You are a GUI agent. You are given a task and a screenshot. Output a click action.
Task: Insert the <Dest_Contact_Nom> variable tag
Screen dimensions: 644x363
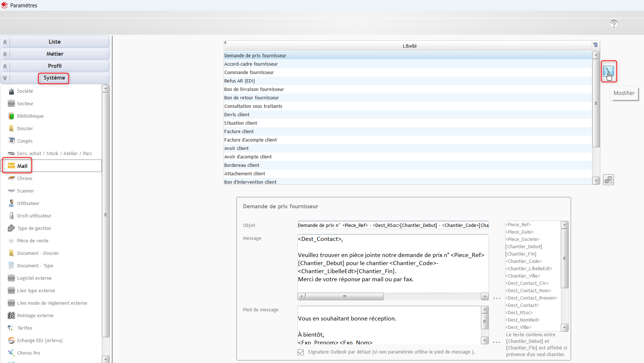pos(529,291)
